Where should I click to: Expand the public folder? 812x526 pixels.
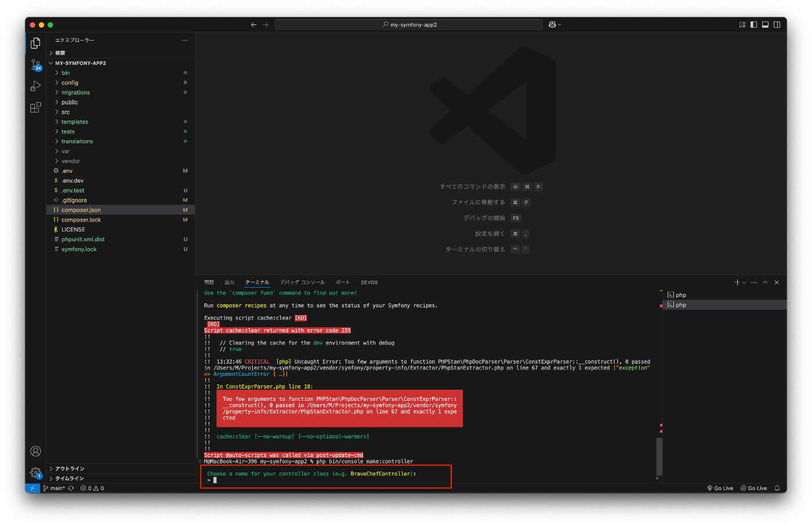(121, 103)
